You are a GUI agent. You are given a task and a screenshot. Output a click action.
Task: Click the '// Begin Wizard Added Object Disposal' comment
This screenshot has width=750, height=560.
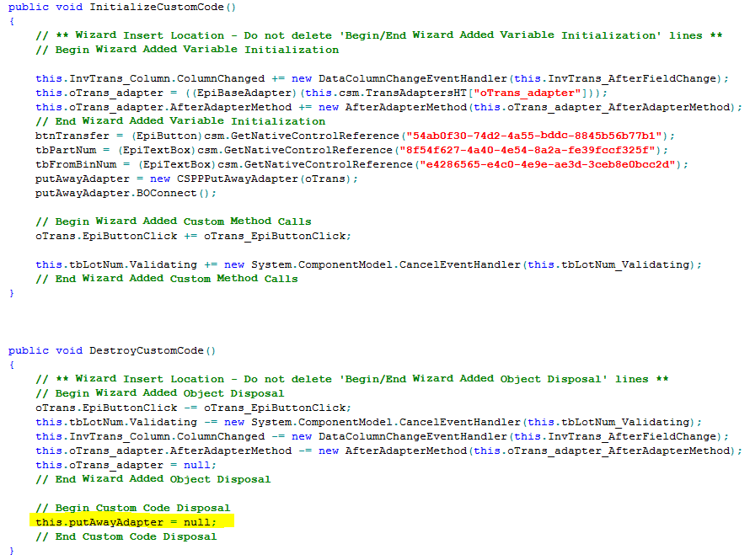pos(160,394)
